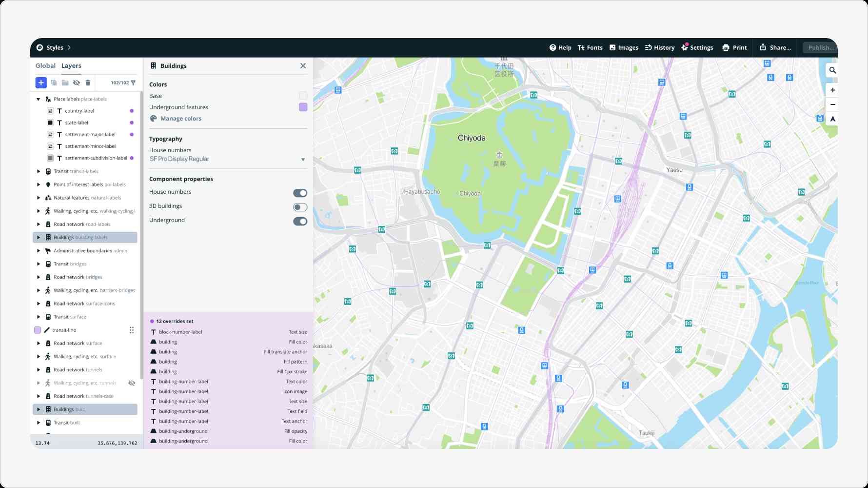Click the delete layer trash icon

(x=88, y=83)
